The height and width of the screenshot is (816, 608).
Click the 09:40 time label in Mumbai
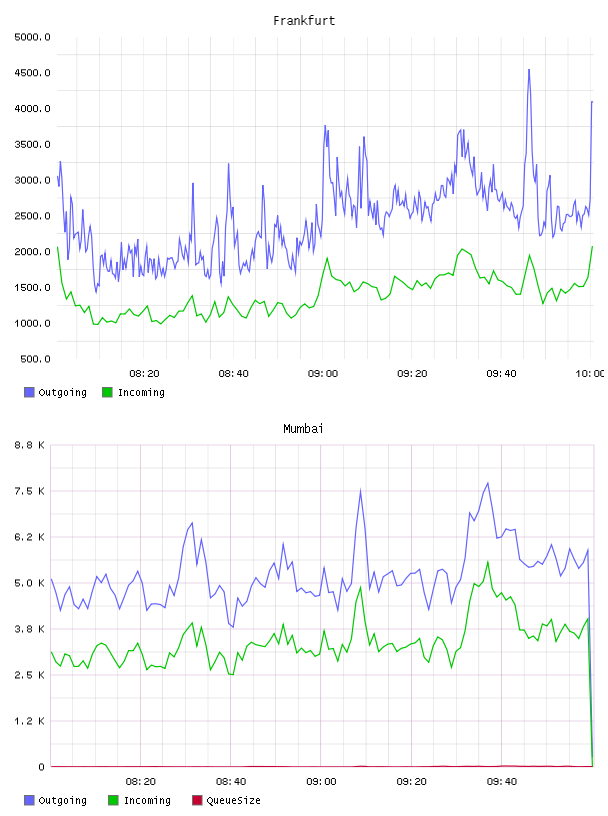point(502,782)
